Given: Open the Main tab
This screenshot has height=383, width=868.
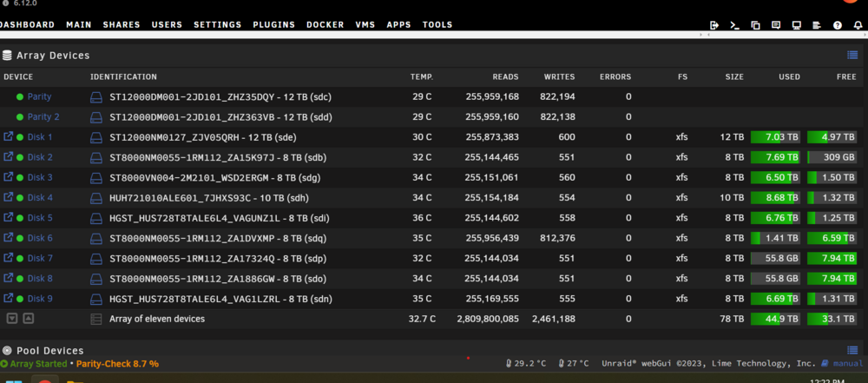Looking at the screenshot, I should pos(79,25).
